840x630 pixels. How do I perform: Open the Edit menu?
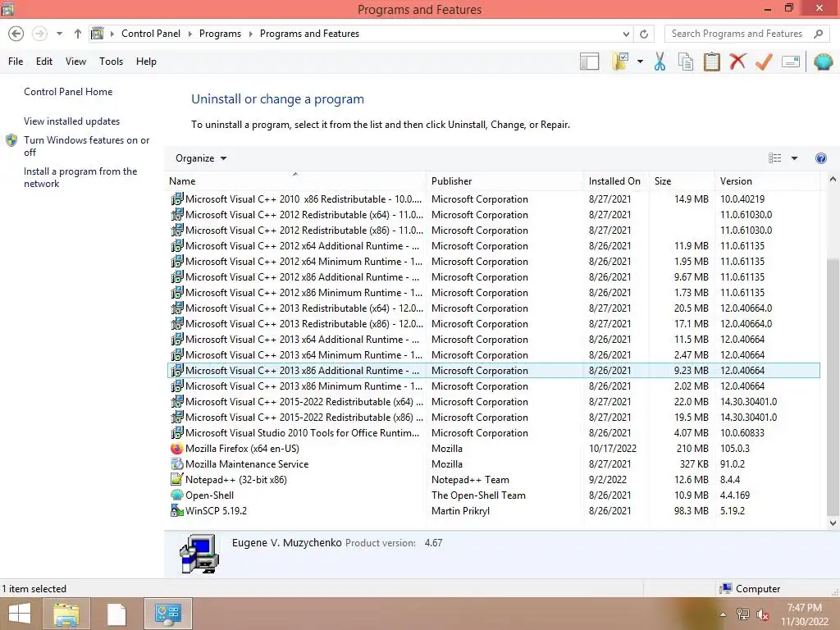(44, 61)
